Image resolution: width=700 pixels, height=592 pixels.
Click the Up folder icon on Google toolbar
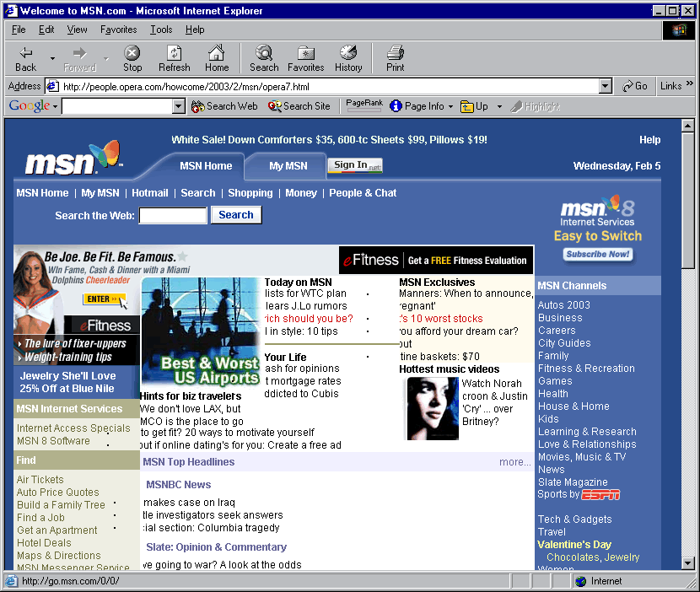[467, 107]
